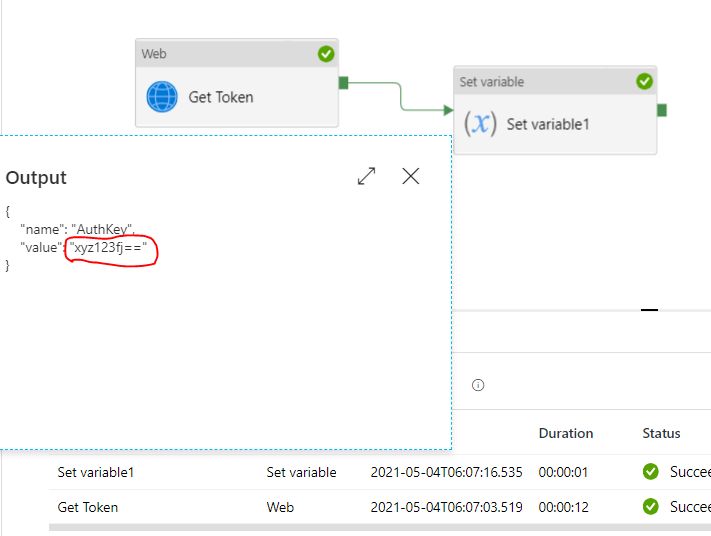
Task: Click the Web type cell in table
Action: point(280,507)
